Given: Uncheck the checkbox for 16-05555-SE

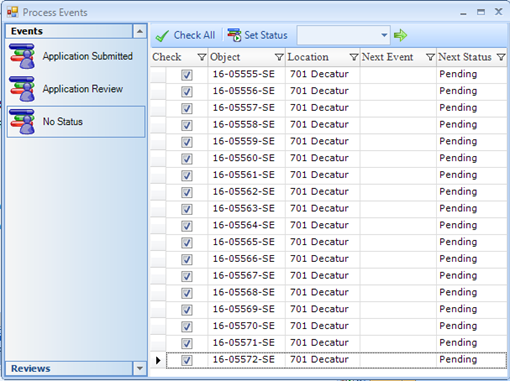Looking at the screenshot, I should point(187,75).
